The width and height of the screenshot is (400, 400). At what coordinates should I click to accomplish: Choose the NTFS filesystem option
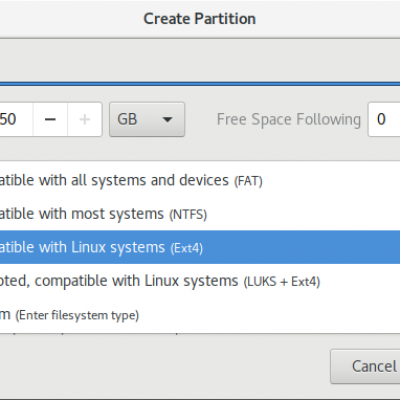tap(200, 214)
